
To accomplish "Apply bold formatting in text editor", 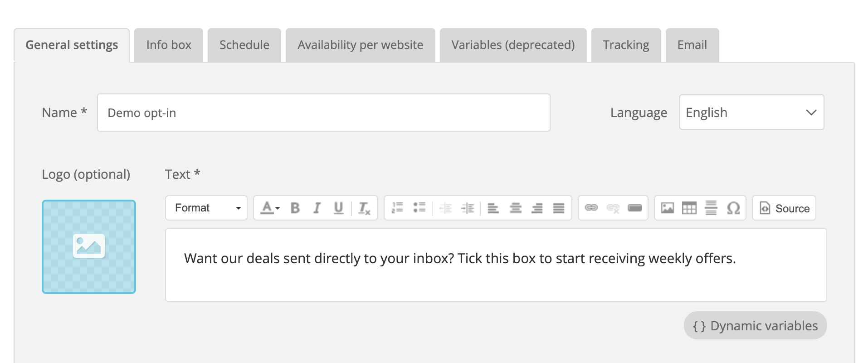I will click(x=295, y=208).
